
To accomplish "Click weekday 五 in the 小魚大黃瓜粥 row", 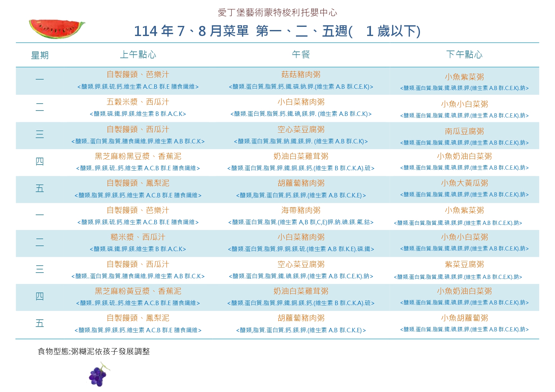I will click(40, 189).
